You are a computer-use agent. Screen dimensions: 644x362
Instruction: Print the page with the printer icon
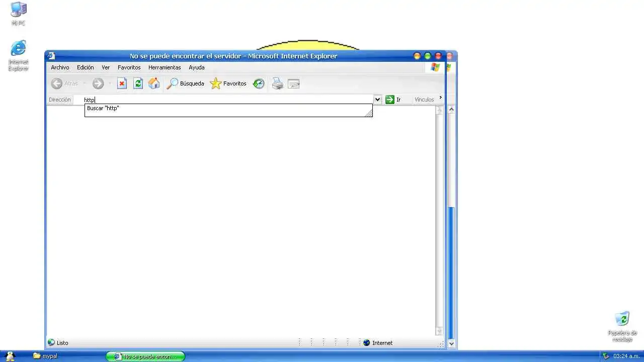point(277,83)
